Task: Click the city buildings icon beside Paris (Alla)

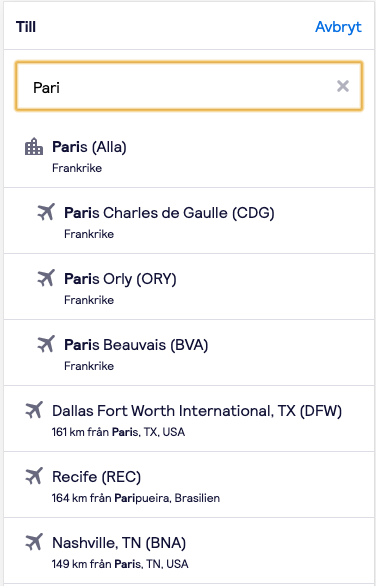Action: point(34,146)
